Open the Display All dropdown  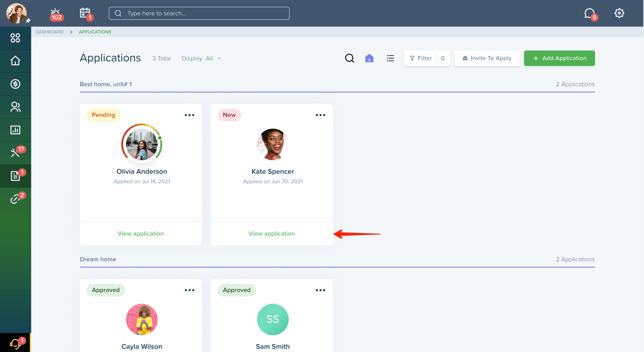(201, 58)
